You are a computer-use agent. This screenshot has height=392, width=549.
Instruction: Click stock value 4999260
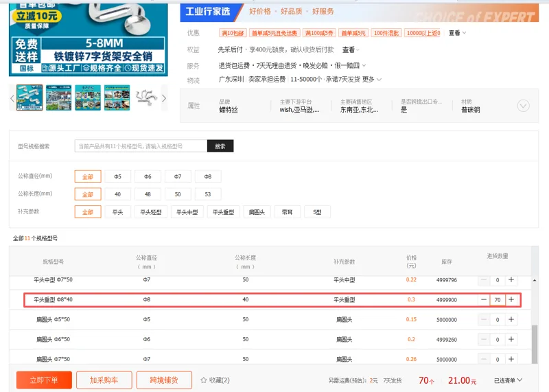coord(447,339)
